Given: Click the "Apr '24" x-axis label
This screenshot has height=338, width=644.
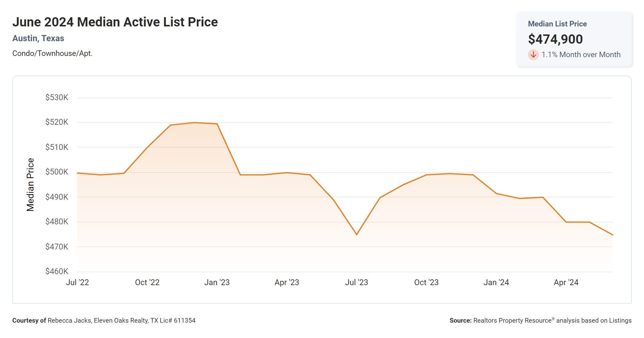Looking at the screenshot, I should coord(566,282).
